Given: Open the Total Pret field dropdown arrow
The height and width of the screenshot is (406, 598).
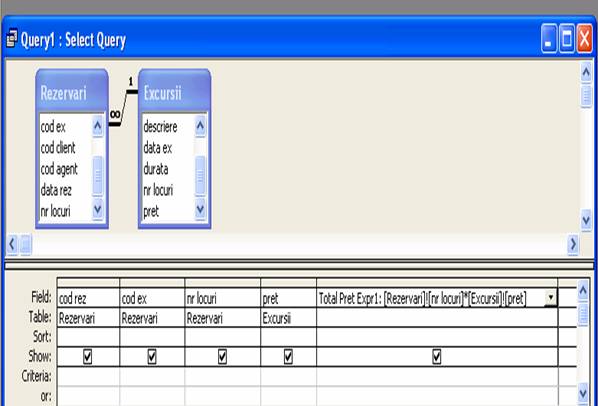Looking at the screenshot, I should [551, 297].
